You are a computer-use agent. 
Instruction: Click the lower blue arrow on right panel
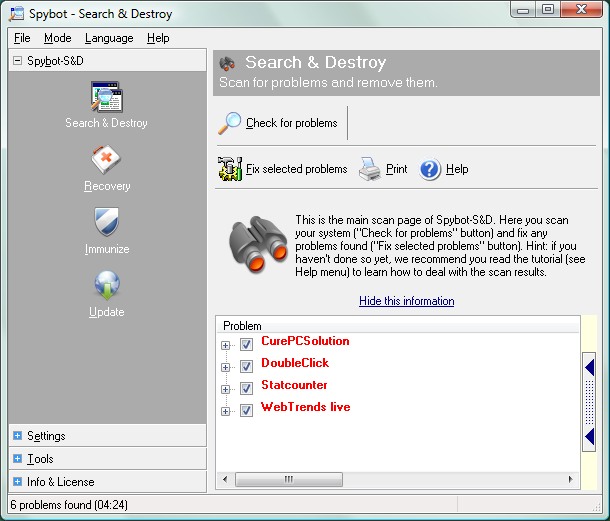[x=590, y=436]
